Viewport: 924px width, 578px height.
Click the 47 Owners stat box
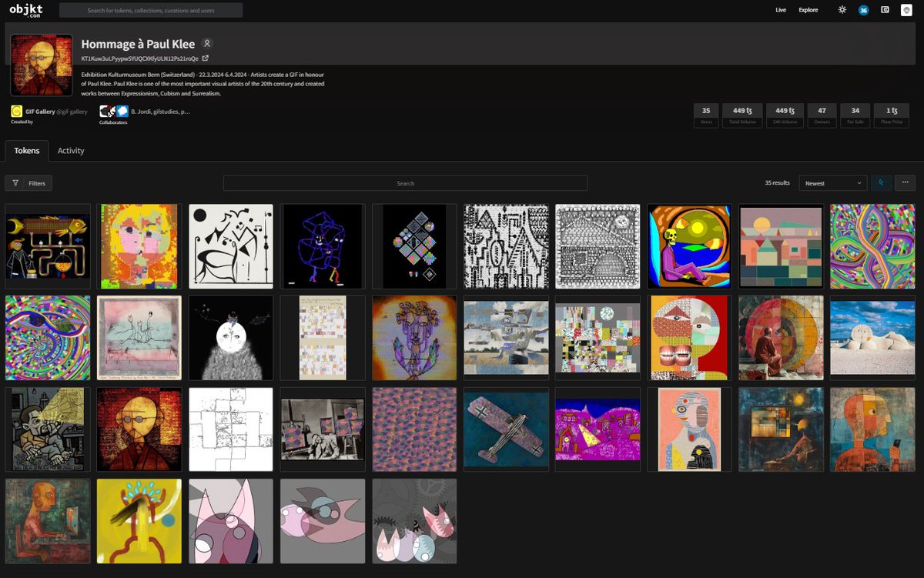click(x=822, y=115)
